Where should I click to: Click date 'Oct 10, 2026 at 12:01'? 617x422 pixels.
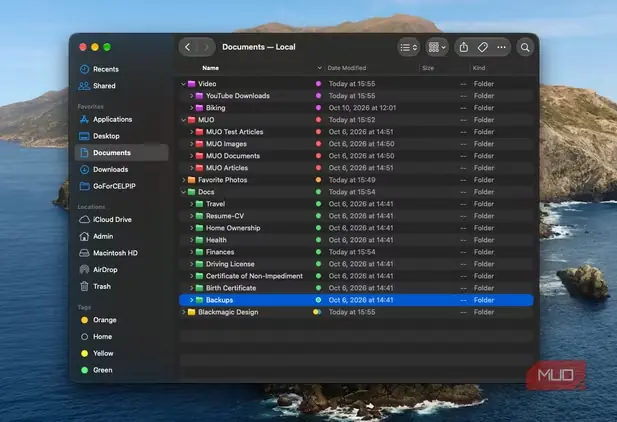point(362,108)
